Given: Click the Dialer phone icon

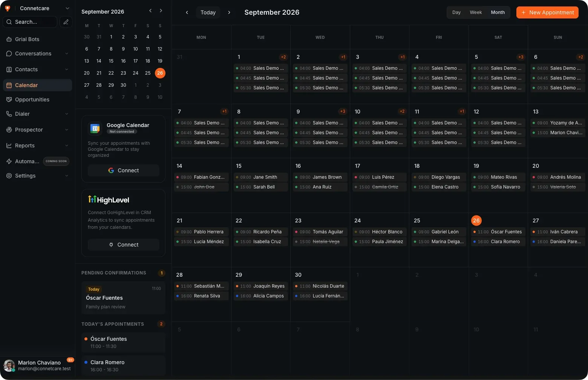Looking at the screenshot, I should 9,114.
